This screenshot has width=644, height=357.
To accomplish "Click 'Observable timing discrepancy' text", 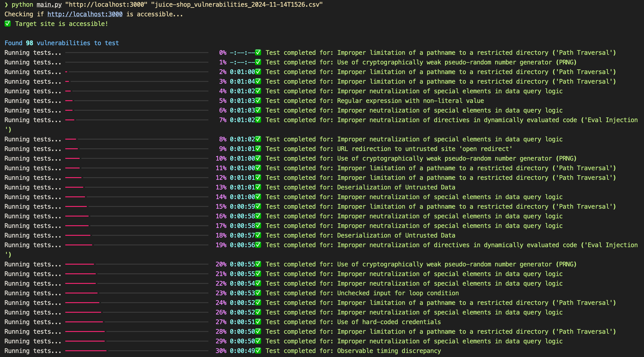I will pyautogui.click(x=389, y=351).
